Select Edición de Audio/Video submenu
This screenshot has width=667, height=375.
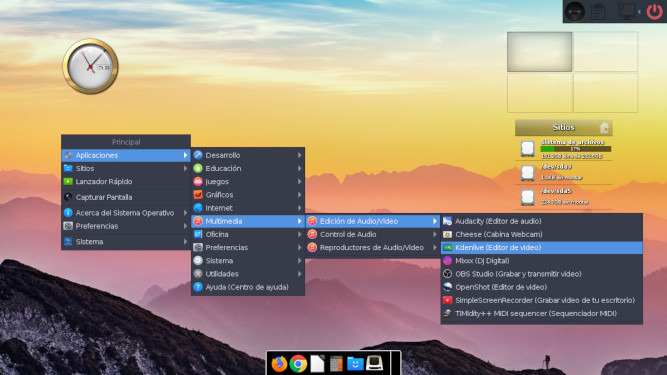click(x=373, y=221)
